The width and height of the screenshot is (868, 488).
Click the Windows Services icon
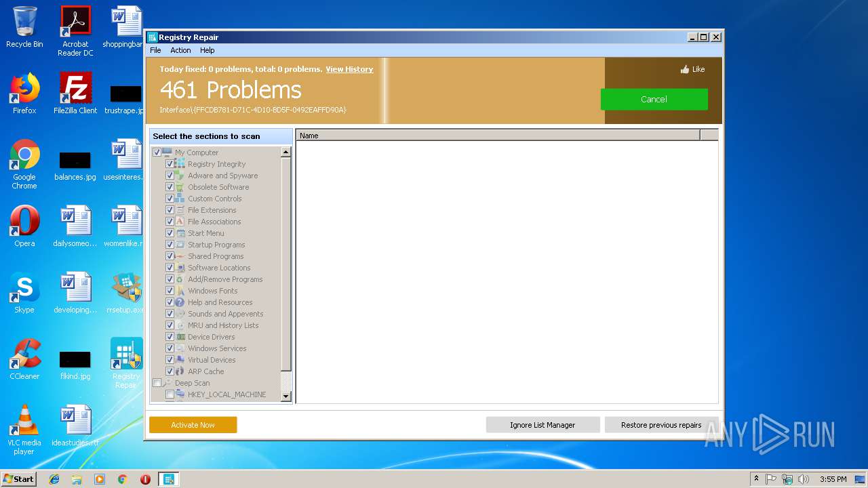180,348
